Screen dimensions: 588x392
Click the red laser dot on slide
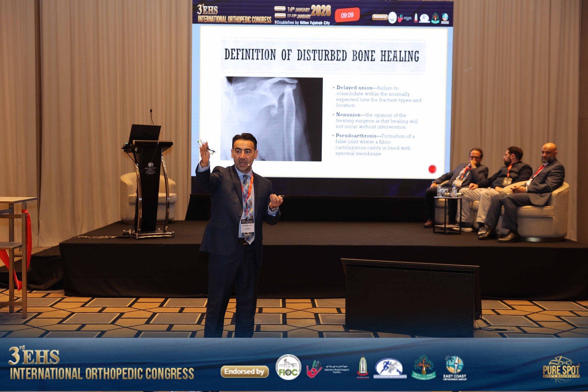[432, 169]
